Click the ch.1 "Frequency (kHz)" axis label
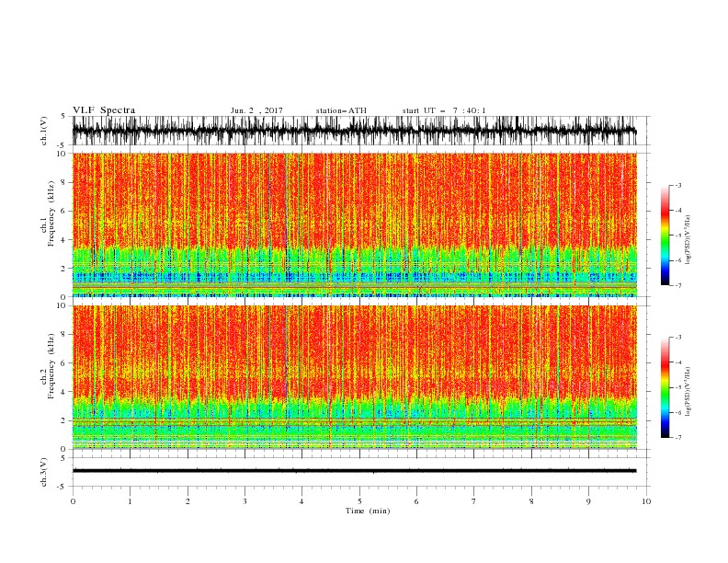 pyautogui.click(x=51, y=213)
